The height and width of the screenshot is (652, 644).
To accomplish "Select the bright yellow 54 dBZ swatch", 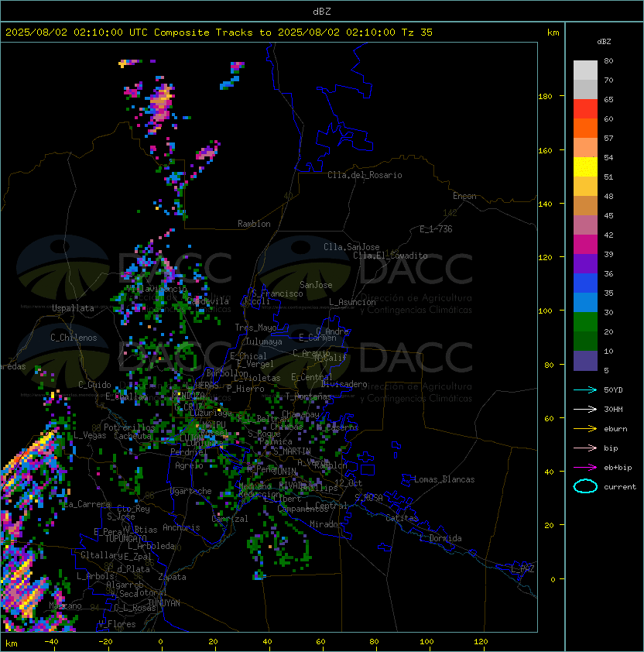I will tap(585, 166).
